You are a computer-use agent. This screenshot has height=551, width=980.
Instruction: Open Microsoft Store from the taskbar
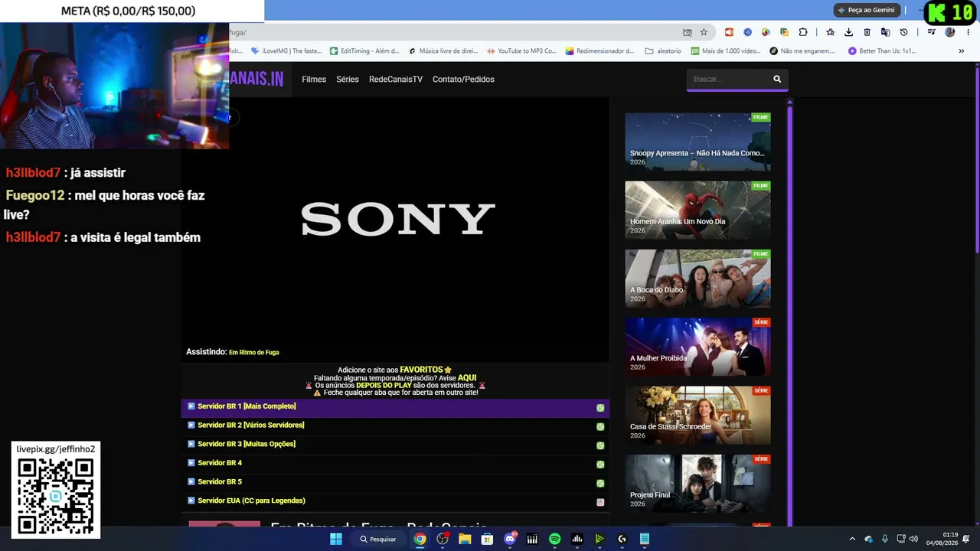click(487, 539)
